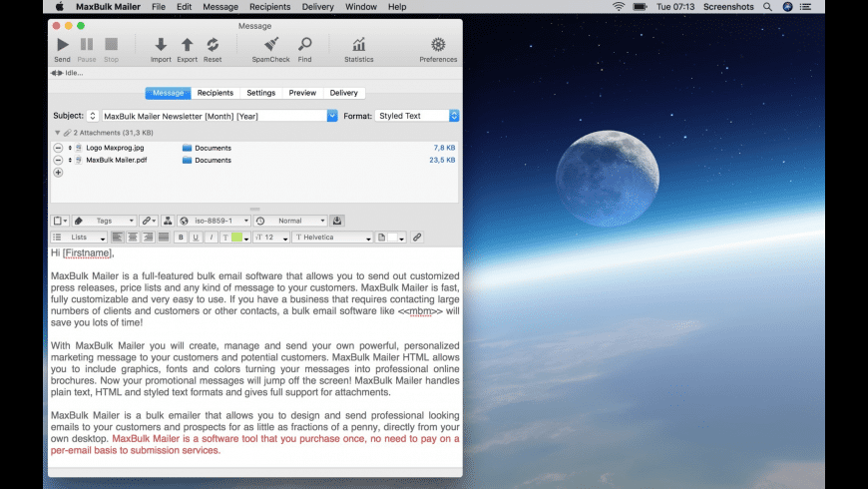
Task: Open Find with the magnifier icon
Action: [x=305, y=44]
